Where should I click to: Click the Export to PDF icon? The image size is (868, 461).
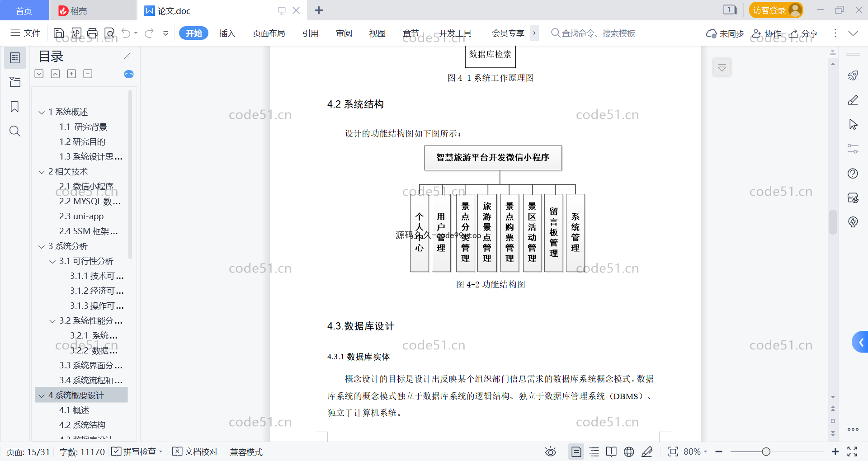coord(76,33)
